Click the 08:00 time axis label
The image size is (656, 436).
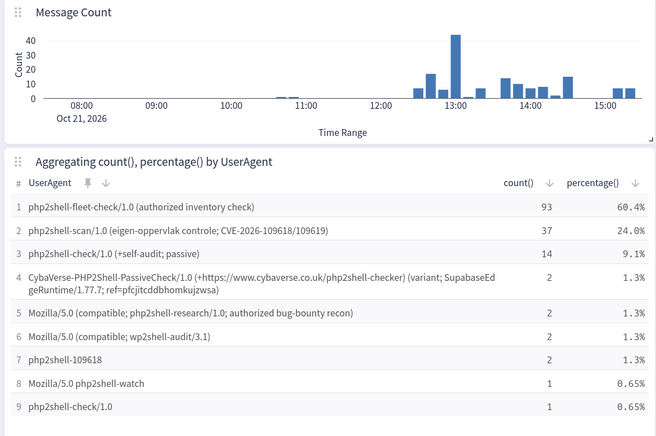[x=82, y=105]
